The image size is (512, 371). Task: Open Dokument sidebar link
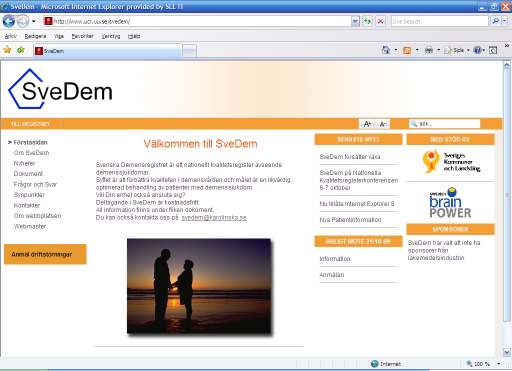(x=28, y=174)
